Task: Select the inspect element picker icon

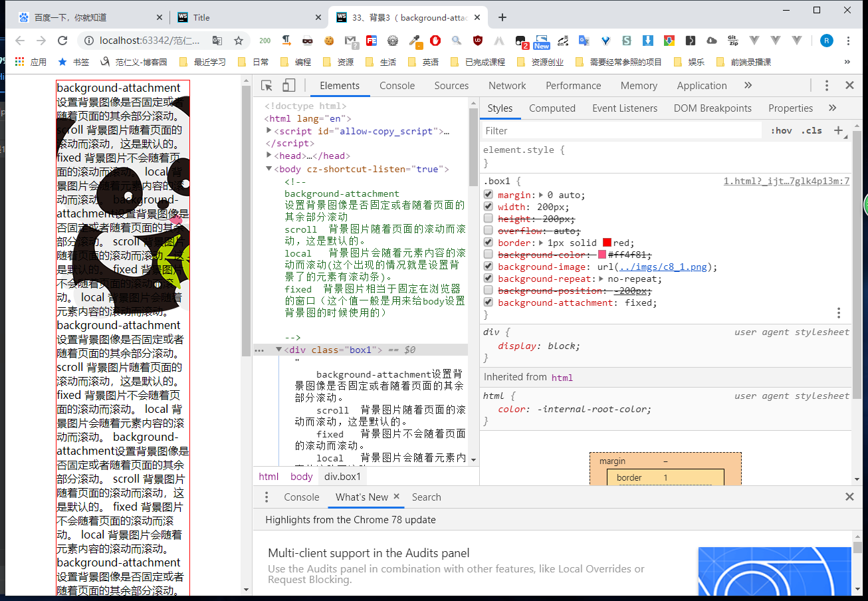Action: coord(267,85)
